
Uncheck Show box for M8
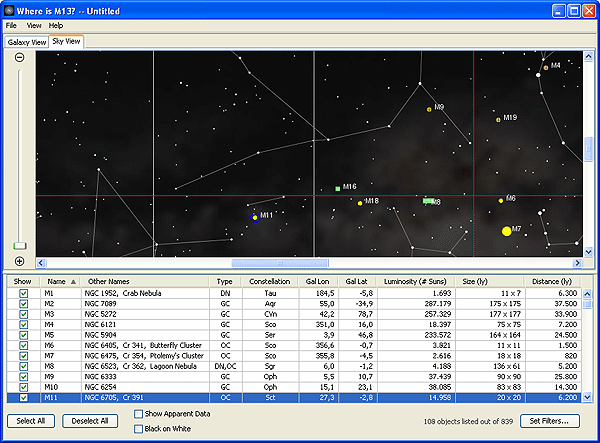24,366
